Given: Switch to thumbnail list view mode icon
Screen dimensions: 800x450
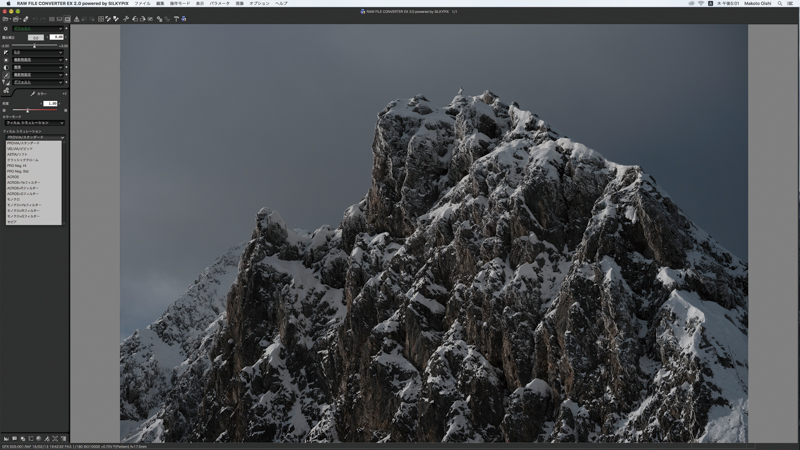Looking at the screenshot, I should [x=52, y=19].
